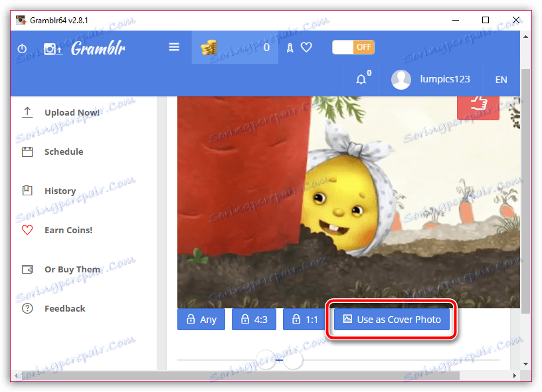Click the Gramblr wordmark logo
542x392 pixels.
tap(98, 49)
